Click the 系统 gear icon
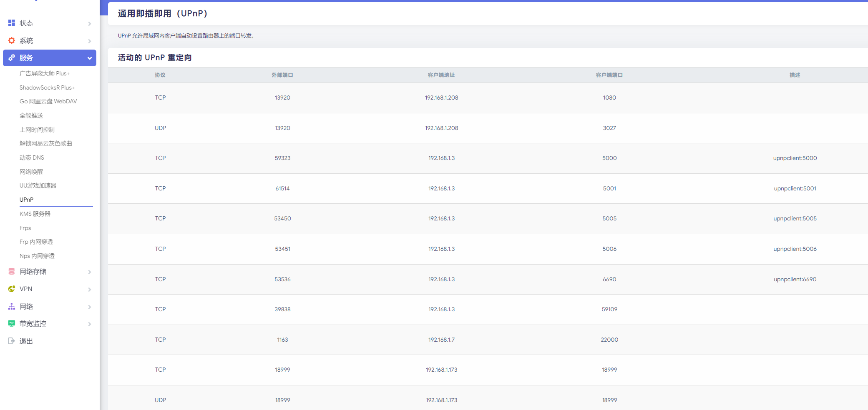 12,40
